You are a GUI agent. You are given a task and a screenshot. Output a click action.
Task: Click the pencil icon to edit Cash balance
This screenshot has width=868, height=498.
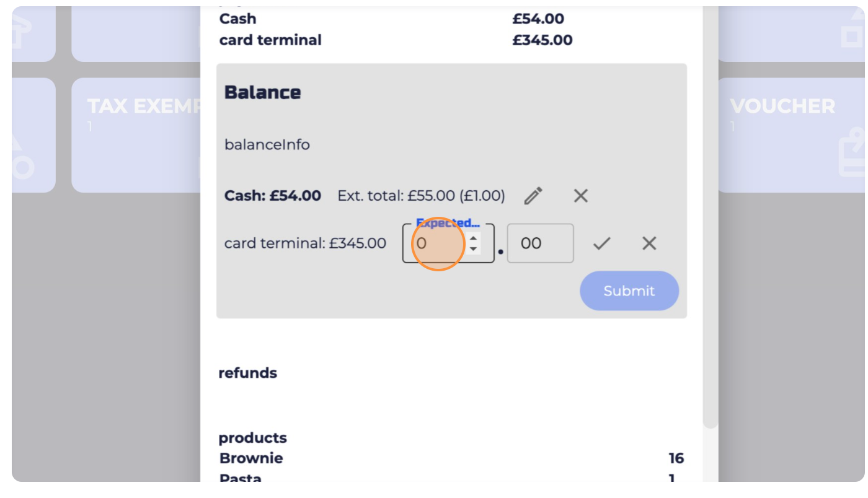(x=533, y=196)
